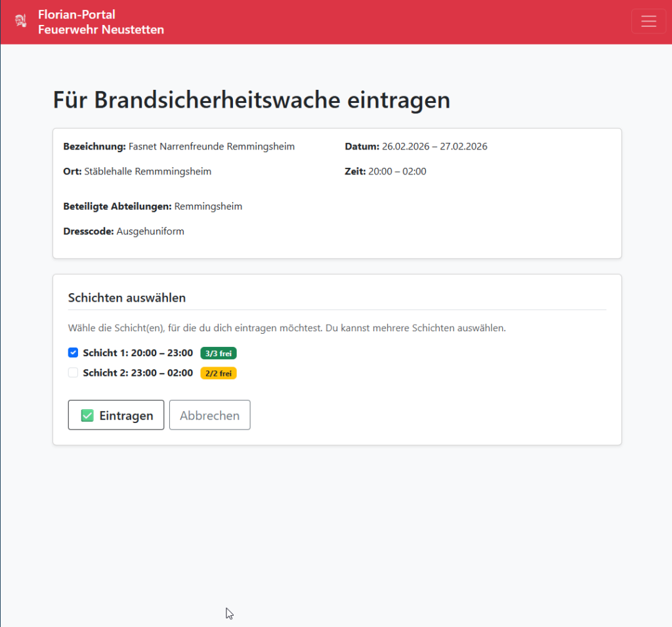Open the hamburger navigation menu
Viewport: 672px width, 627px height.
[x=648, y=22]
